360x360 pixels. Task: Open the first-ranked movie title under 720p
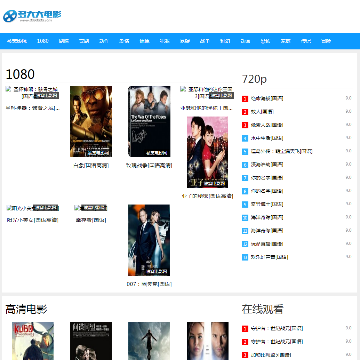(267, 99)
